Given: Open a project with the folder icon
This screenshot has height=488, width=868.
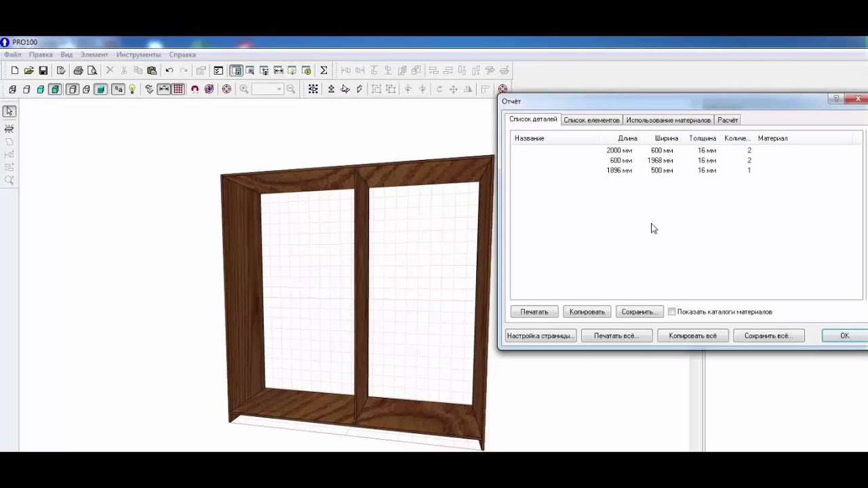Looking at the screenshot, I should (29, 70).
